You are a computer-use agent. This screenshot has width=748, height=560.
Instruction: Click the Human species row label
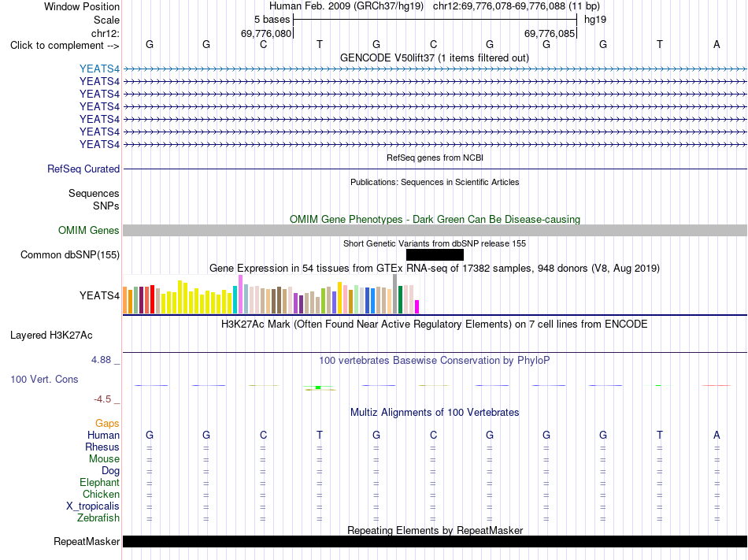[x=103, y=435]
